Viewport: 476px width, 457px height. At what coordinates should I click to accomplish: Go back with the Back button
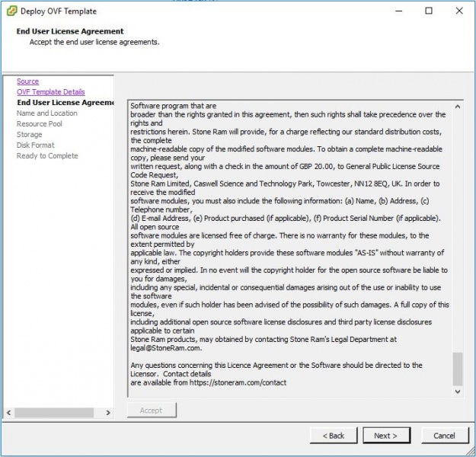[334, 436]
